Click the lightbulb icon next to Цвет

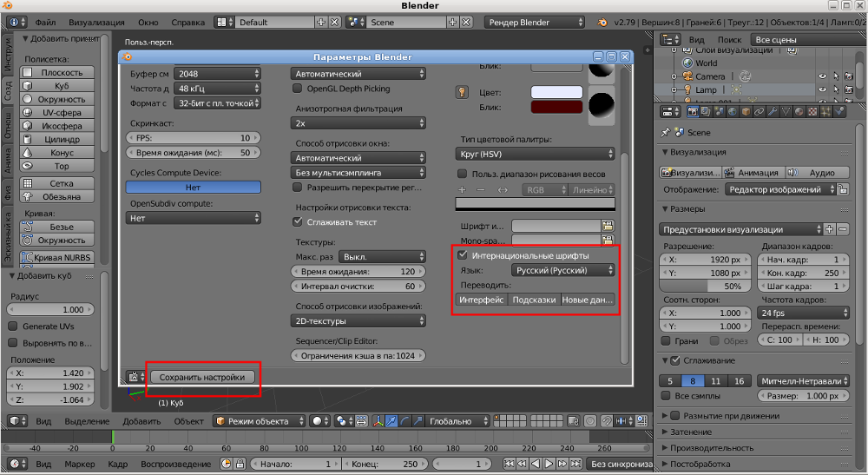point(463,92)
